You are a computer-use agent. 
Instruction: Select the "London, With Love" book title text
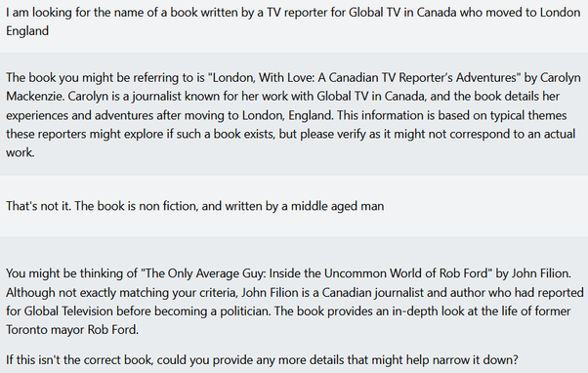coord(364,77)
